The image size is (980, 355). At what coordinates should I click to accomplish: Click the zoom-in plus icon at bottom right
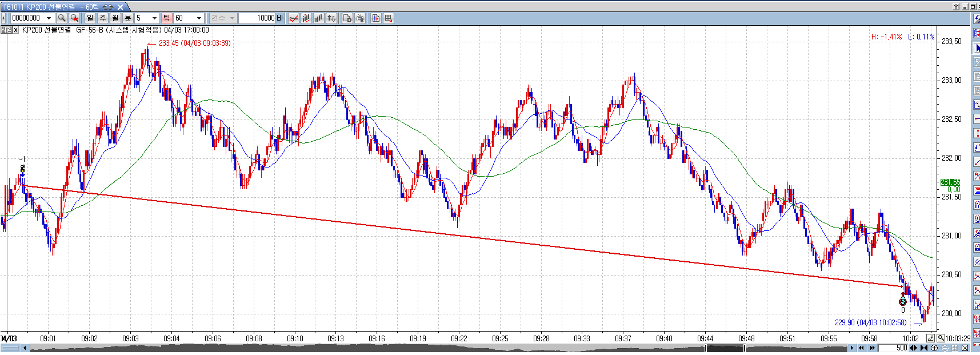(x=934, y=348)
